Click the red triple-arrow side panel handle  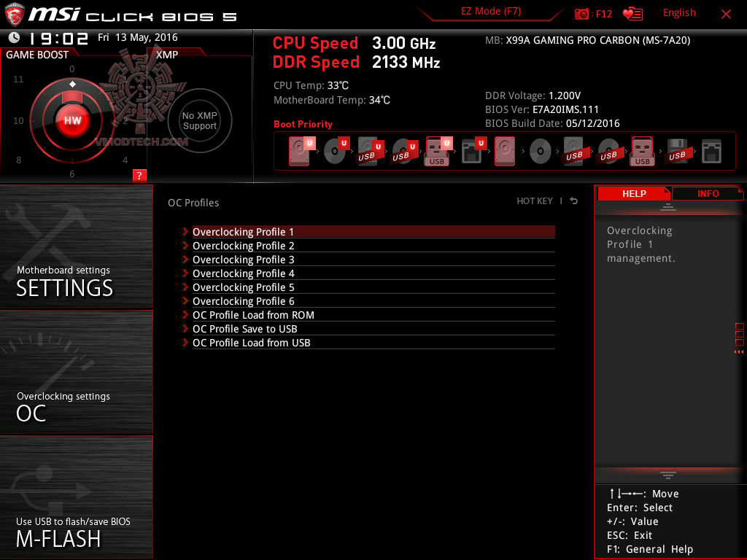click(739, 352)
